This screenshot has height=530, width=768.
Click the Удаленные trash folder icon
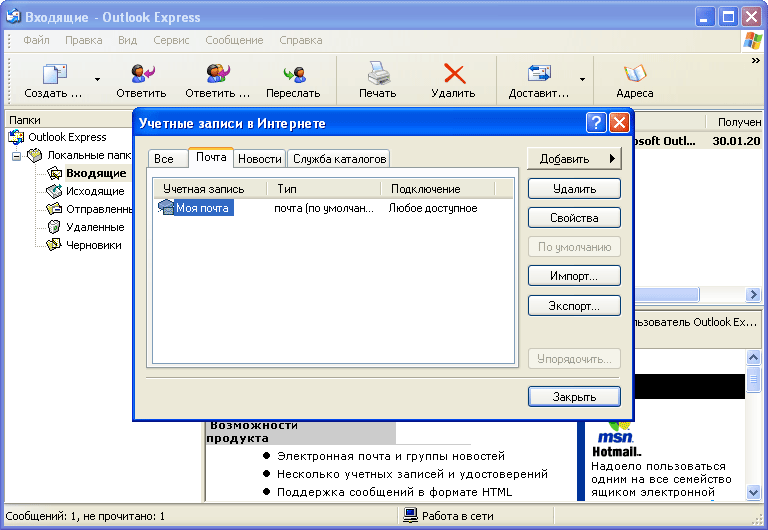(54, 227)
